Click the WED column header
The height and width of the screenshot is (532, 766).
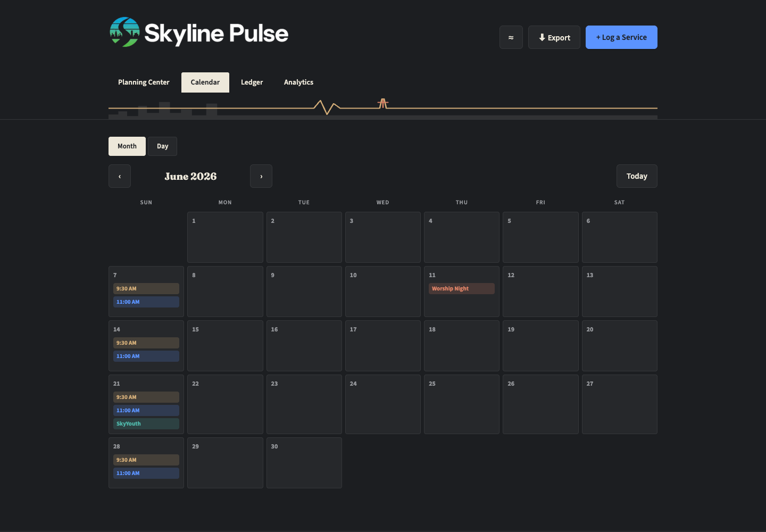click(383, 203)
